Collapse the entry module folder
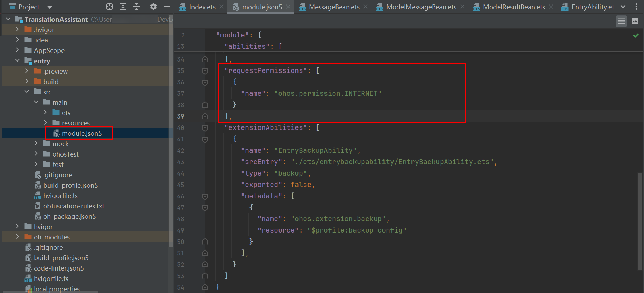Image resolution: width=644 pixels, height=293 pixels. 17,60
